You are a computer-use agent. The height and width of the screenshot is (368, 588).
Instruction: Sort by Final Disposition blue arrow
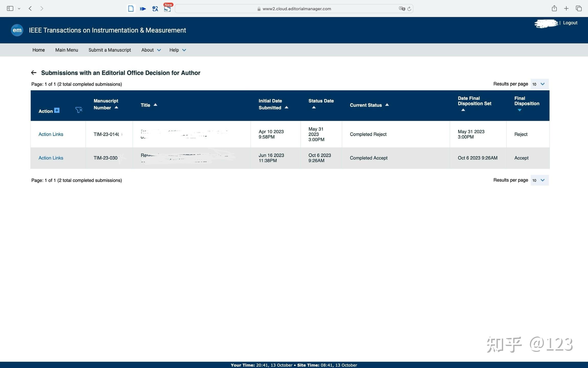point(519,110)
